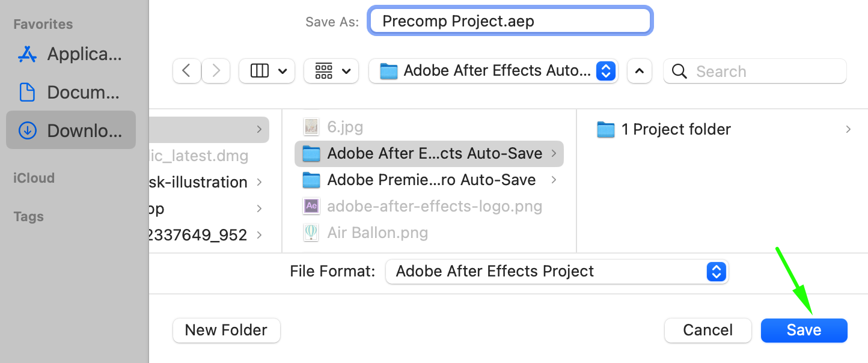
Task: Click the Save As filename field
Action: click(510, 22)
